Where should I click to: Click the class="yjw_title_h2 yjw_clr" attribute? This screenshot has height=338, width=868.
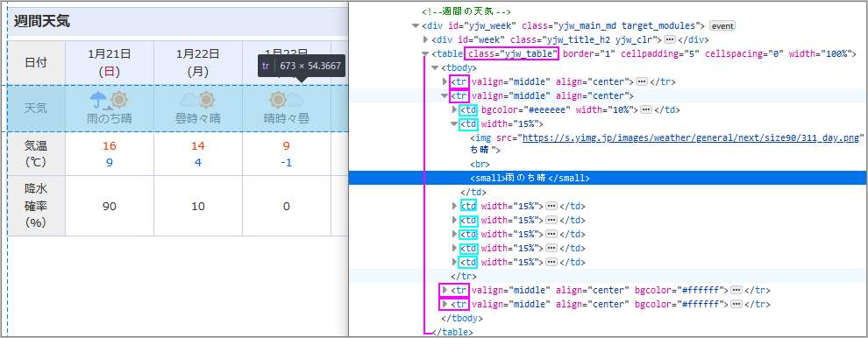point(583,39)
